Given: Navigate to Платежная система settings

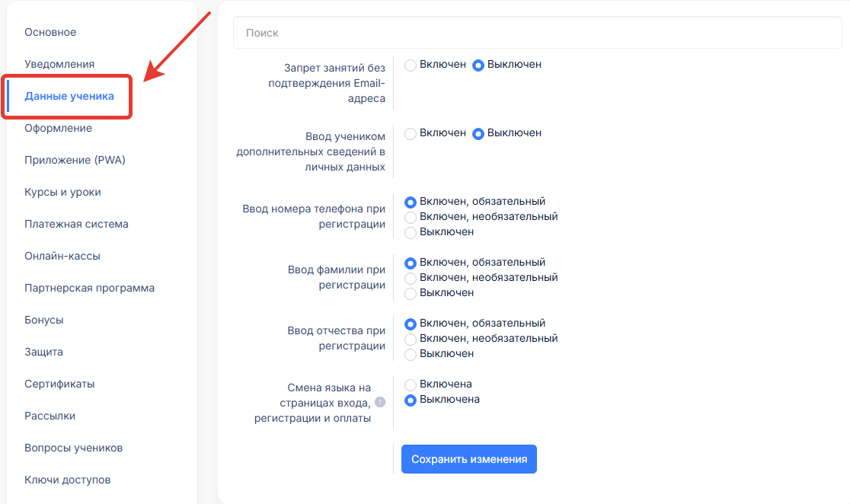Looking at the screenshot, I should [76, 224].
